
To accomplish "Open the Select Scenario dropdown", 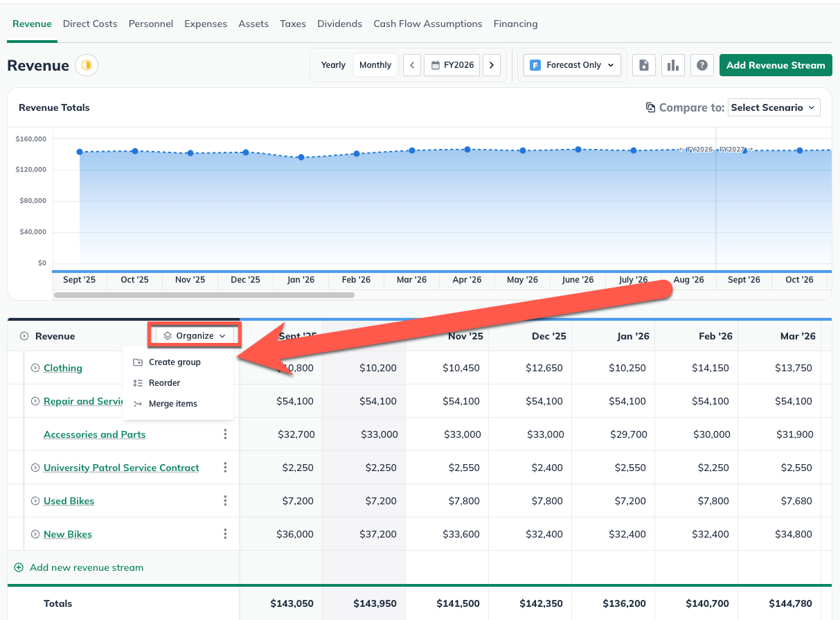I will [774, 107].
